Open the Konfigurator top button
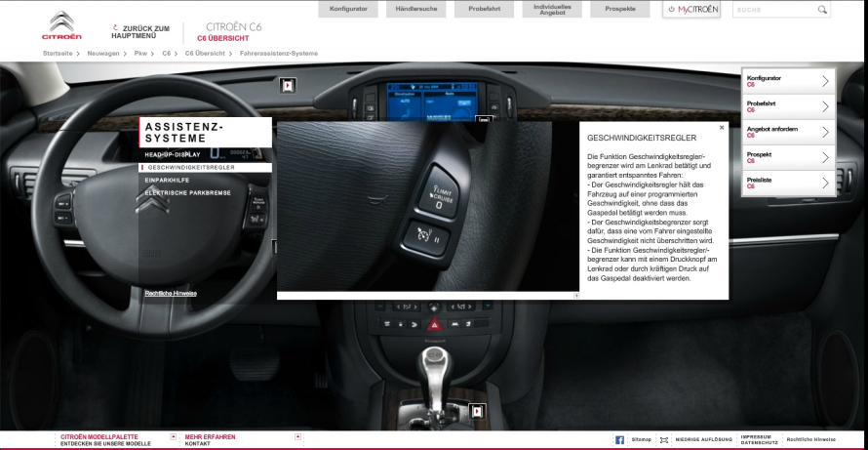This screenshot has width=868, height=450. (348, 9)
